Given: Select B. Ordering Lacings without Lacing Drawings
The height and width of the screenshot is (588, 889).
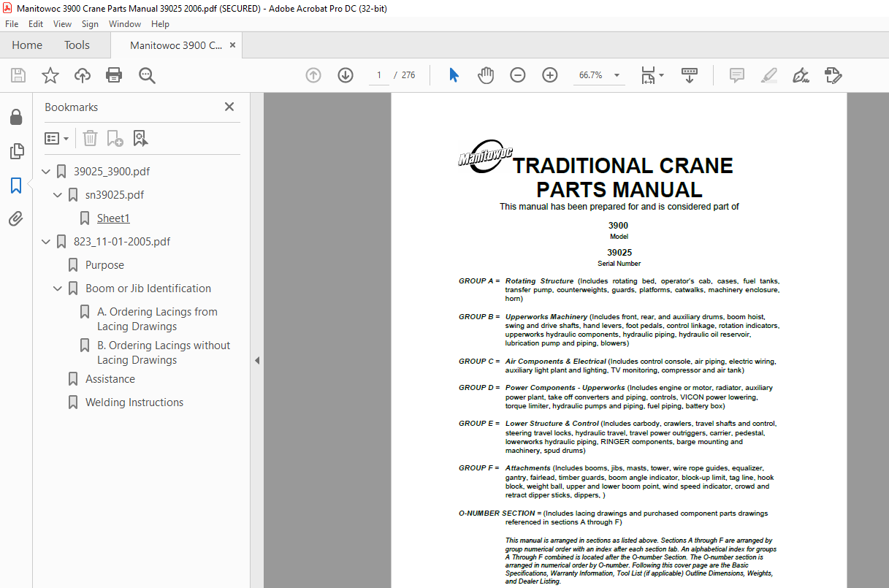Looking at the screenshot, I should point(164,353).
